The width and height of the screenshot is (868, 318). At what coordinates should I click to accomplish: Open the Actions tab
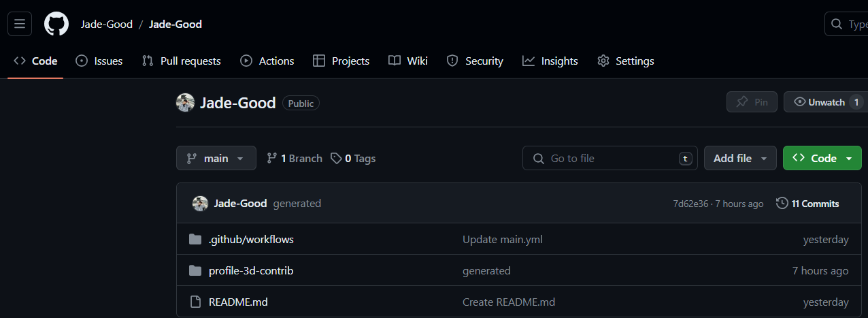coord(267,61)
